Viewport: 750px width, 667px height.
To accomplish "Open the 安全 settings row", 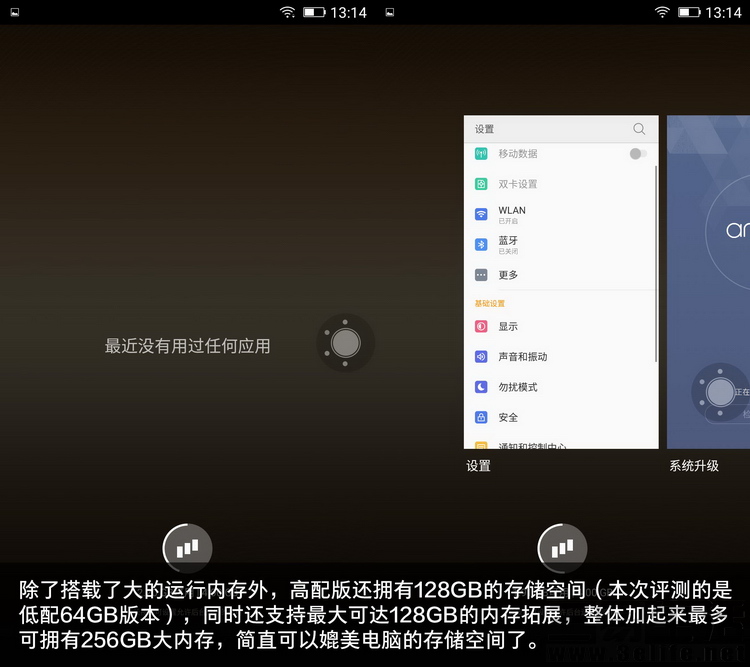I will coord(561,417).
